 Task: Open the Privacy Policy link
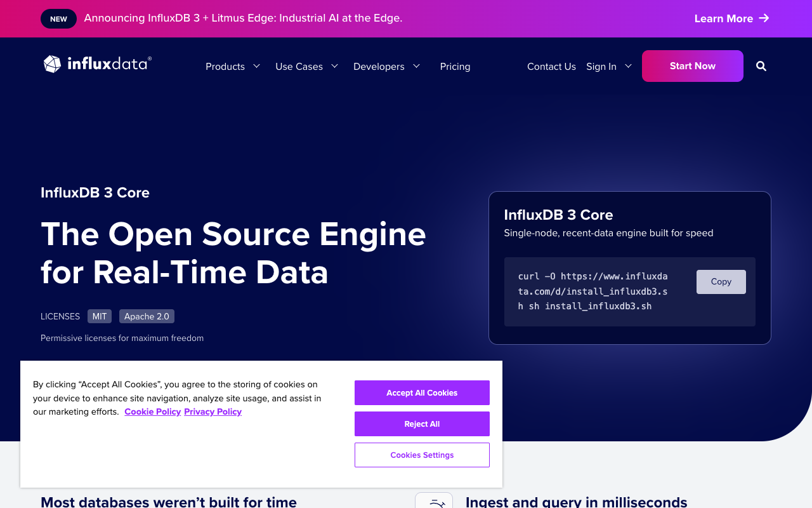[x=213, y=411]
